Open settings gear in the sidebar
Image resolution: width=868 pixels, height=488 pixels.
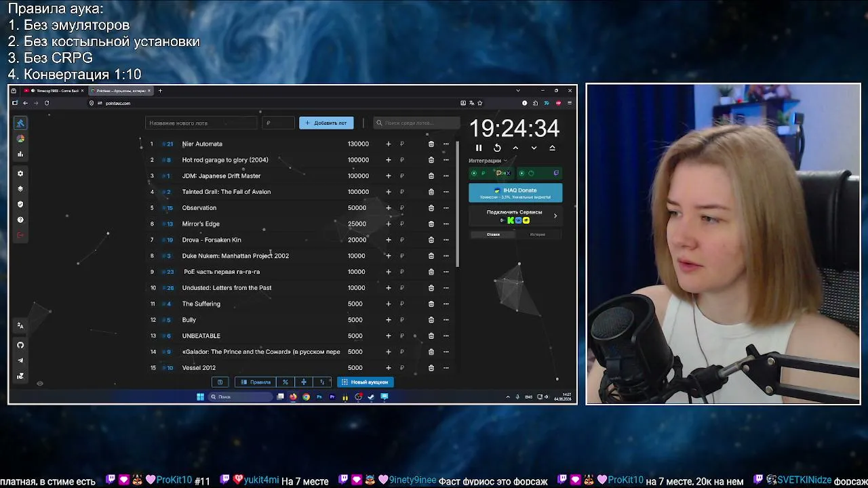(20, 174)
